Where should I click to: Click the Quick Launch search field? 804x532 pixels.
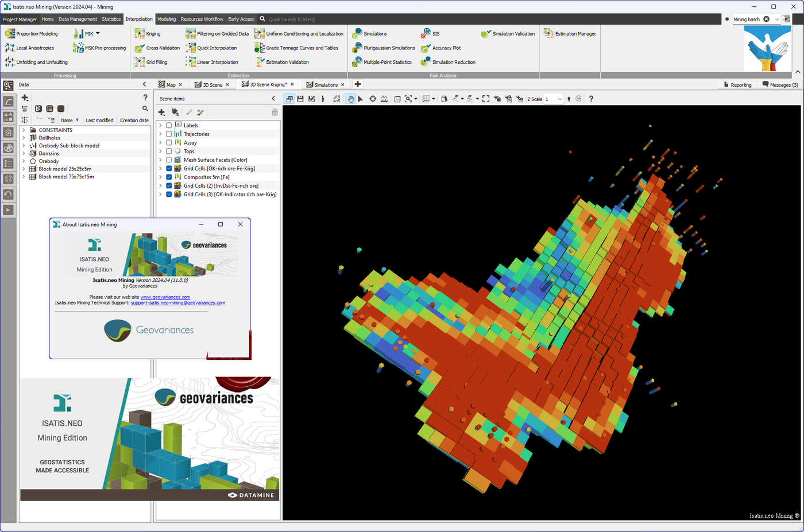click(292, 19)
